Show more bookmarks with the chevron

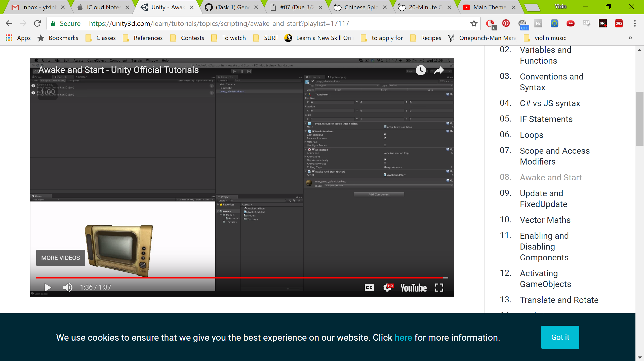pyautogui.click(x=630, y=38)
